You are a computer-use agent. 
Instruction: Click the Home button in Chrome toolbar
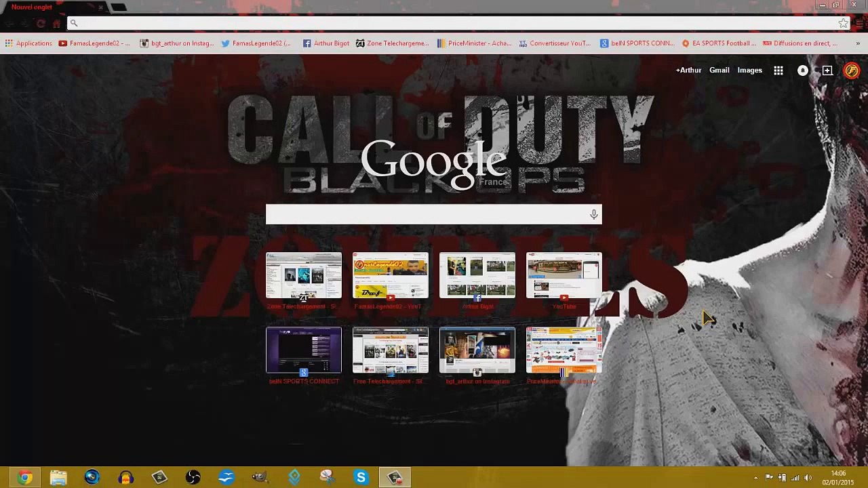click(x=57, y=24)
